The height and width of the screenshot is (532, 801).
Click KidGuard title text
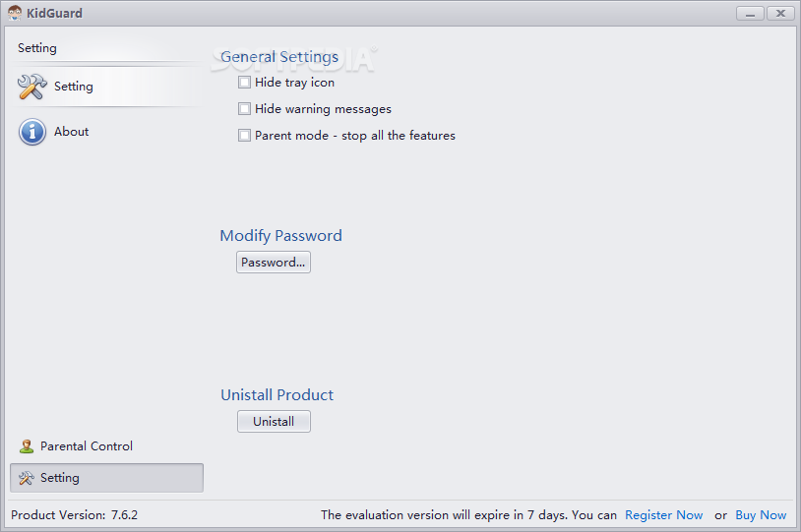[x=54, y=13]
